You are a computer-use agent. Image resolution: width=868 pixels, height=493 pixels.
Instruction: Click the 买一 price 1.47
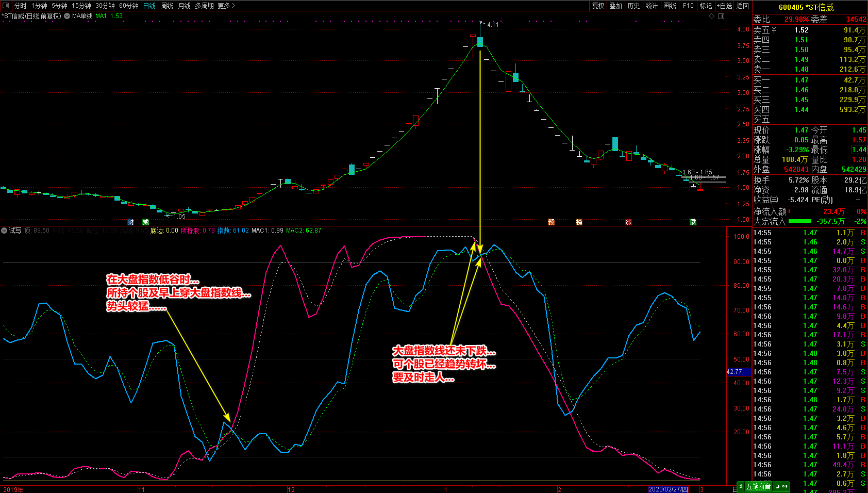(x=801, y=80)
